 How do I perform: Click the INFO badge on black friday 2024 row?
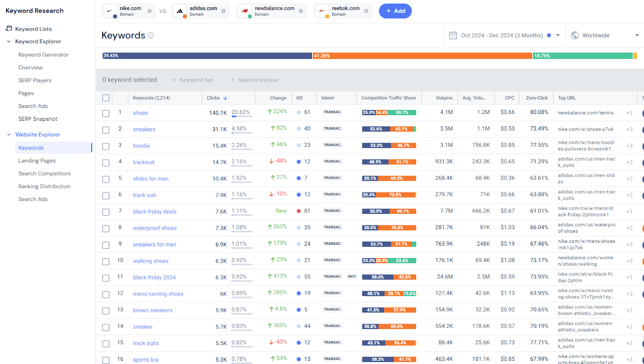click(x=351, y=277)
